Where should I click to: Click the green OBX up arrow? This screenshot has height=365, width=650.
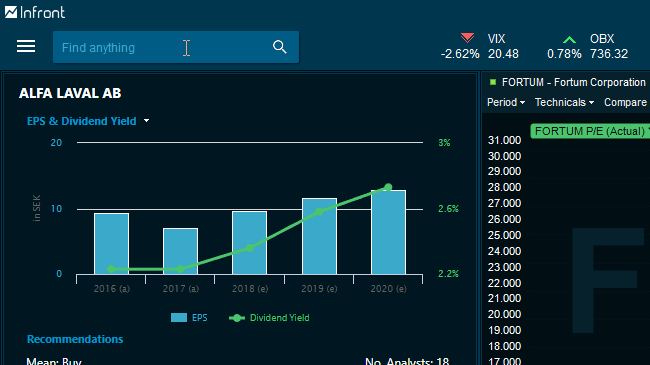[x=570, y=40]
